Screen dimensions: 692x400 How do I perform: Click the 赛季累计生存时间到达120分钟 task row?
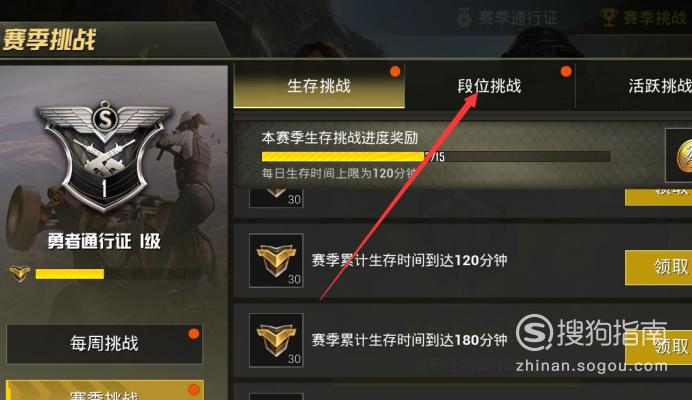463,261
